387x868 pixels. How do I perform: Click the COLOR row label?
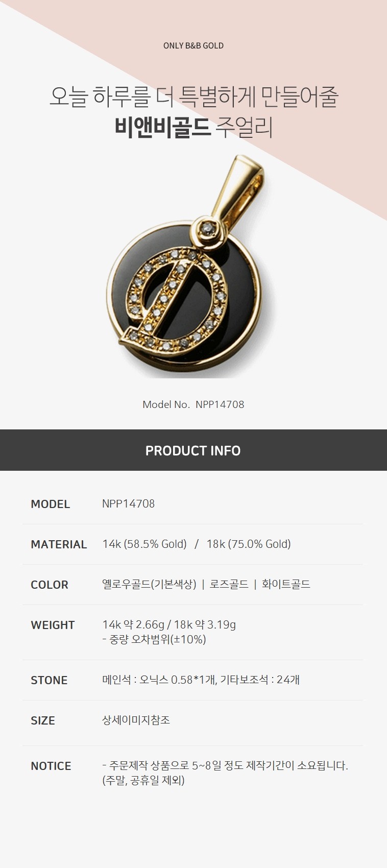click(50, 585)
